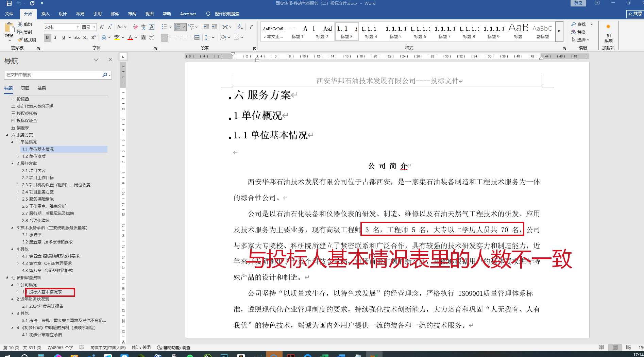
Task: Apply character border icon
Action: pos(152,27)
